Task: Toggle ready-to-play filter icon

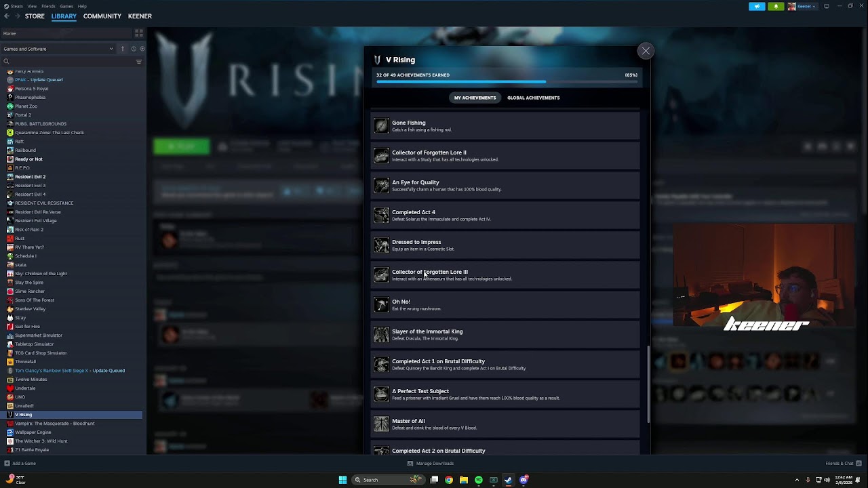Action: 142,49
